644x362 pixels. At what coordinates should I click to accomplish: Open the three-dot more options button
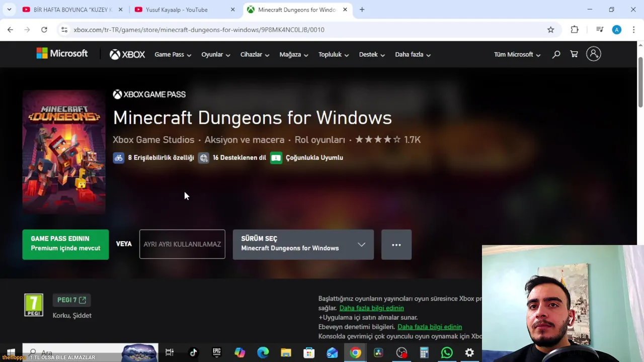tap(396, 244)
